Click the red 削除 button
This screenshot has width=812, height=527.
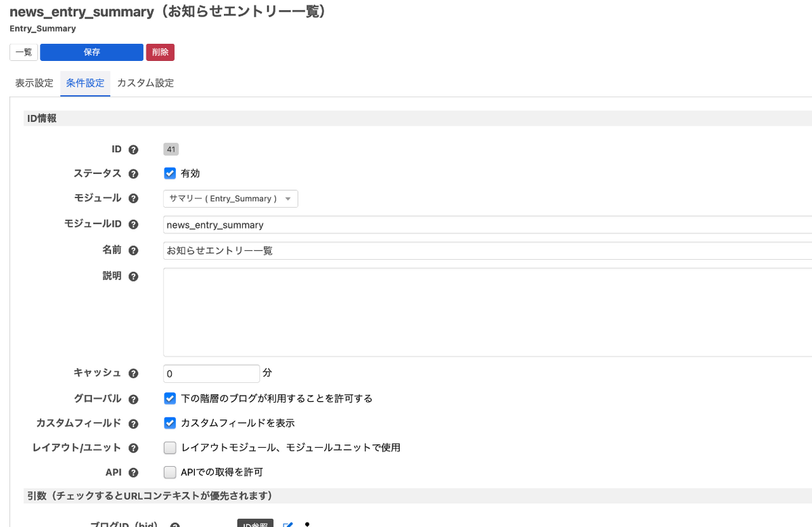(160, 51)
